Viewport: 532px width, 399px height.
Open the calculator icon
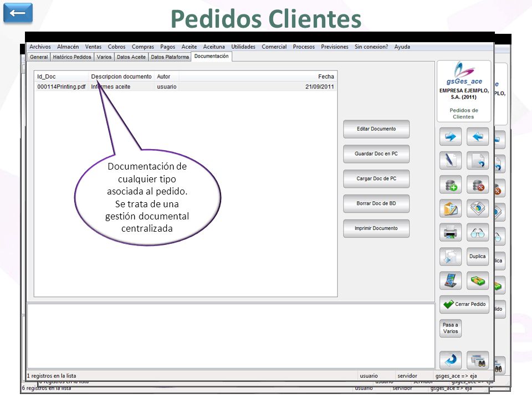[450, 280]
